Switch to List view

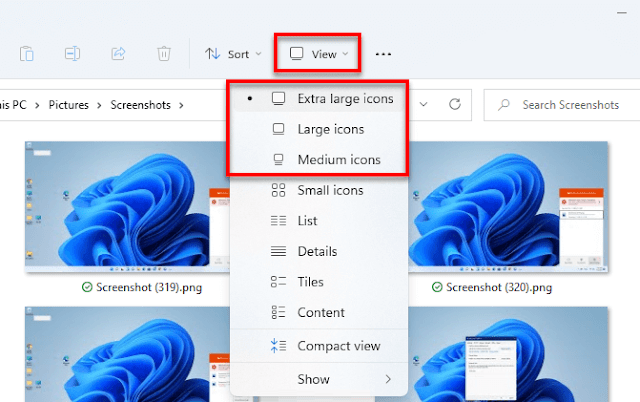pos(319,221)
